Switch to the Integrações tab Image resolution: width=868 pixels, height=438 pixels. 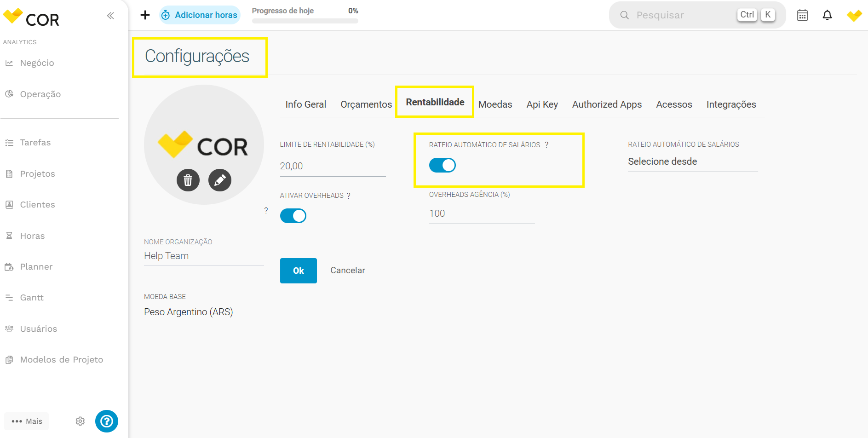coord(731,104)
